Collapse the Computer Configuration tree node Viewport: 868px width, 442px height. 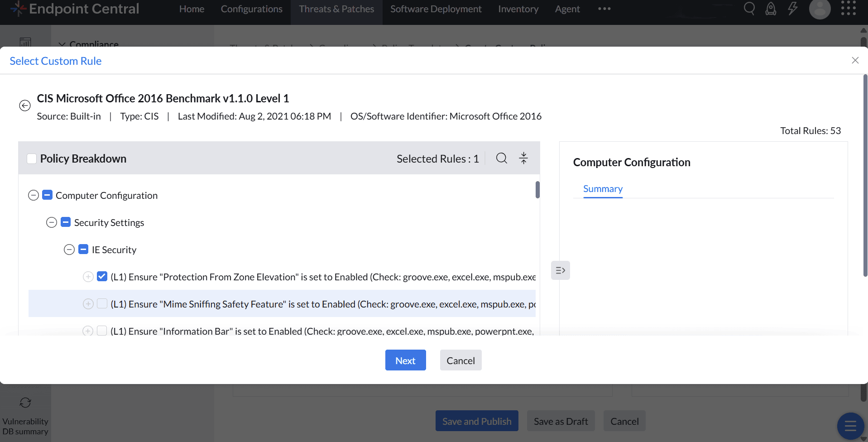[x=34, y=195]
